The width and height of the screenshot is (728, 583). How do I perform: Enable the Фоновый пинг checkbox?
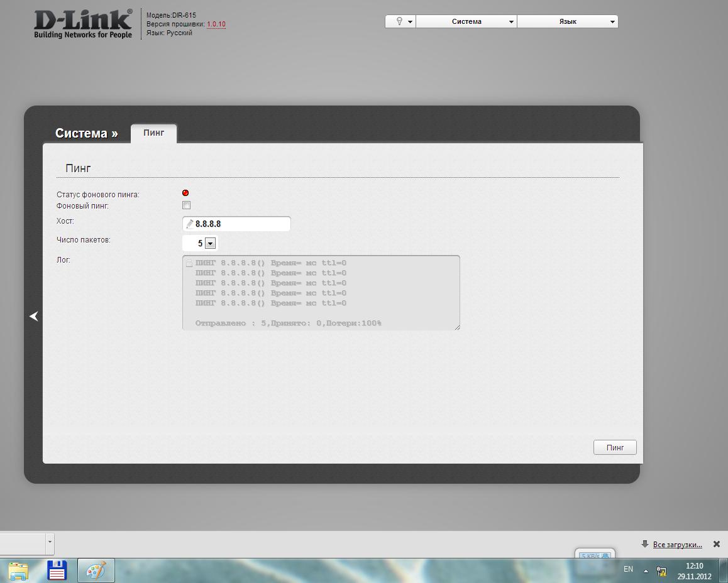(186, 205)
